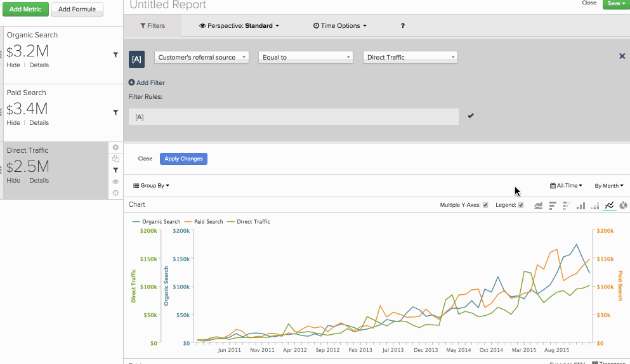
Task: Choose the vertical column chart icon
Action: (x=581, y=205)
